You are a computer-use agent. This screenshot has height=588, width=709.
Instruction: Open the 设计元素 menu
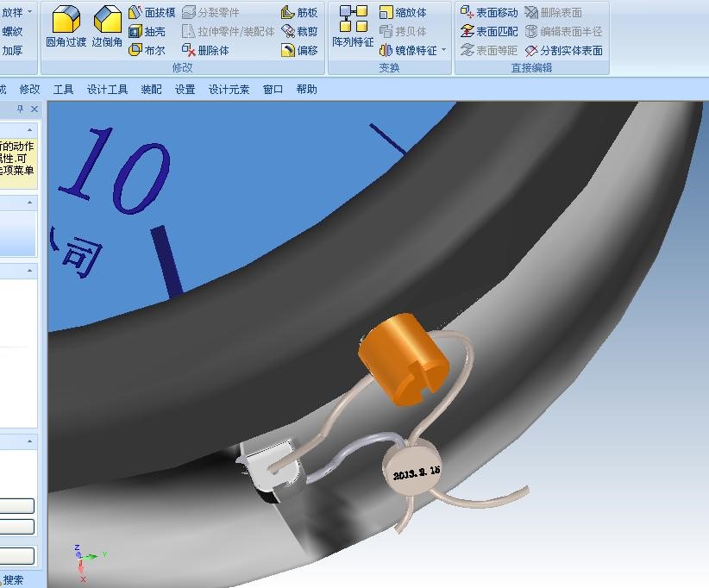tap(229, 90)
